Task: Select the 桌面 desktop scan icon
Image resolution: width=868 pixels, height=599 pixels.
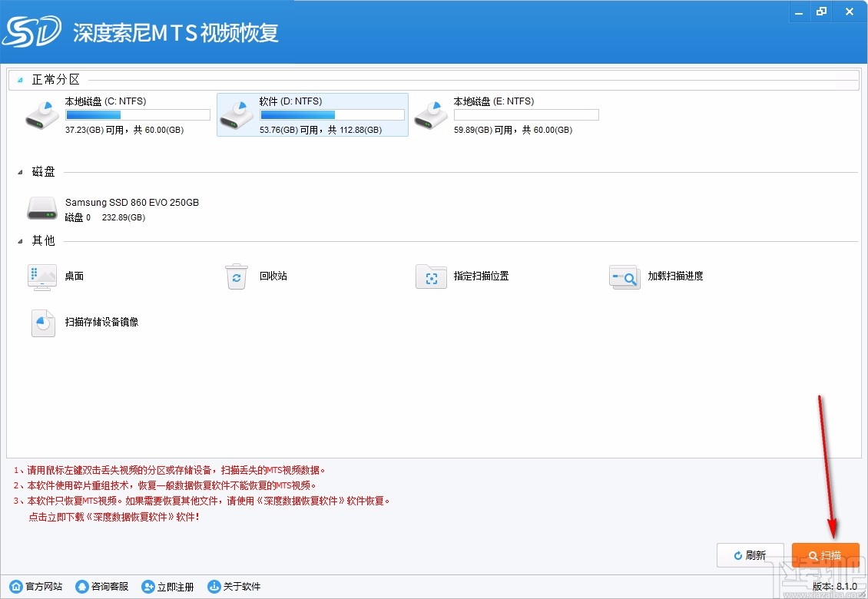Action: 42,276
